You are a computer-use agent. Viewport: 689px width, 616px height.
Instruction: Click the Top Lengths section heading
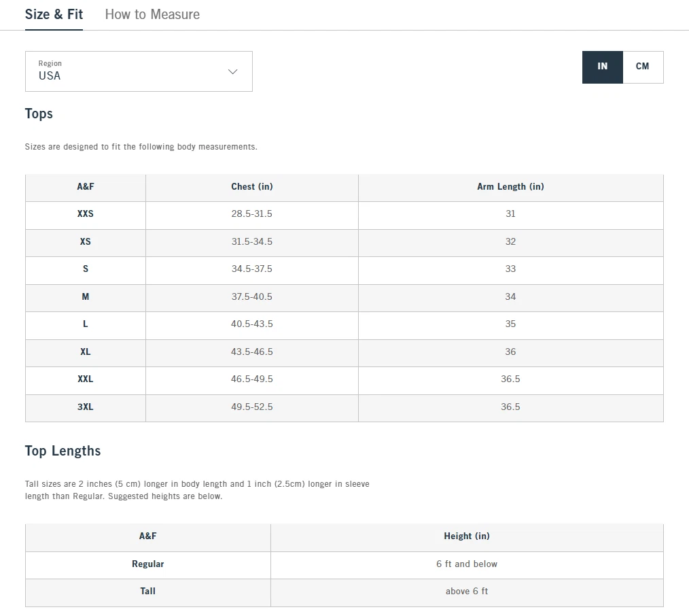click(63, 451)
